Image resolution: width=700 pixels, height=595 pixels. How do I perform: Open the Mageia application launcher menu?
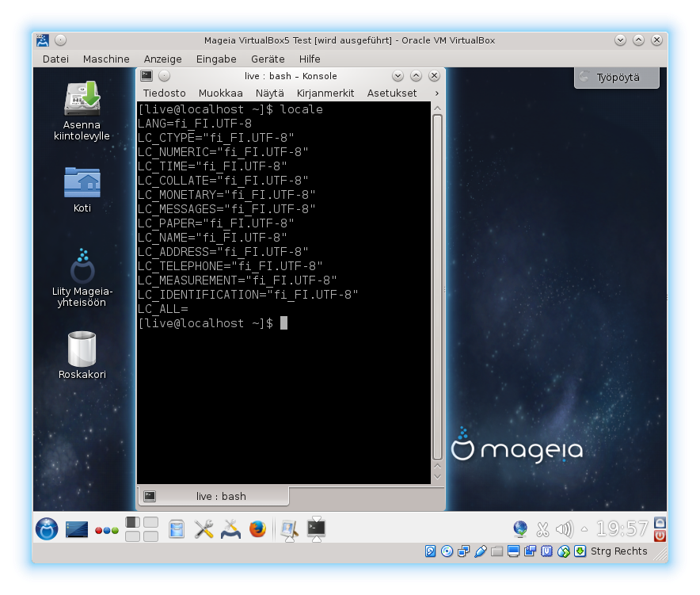(x=47, y=529)
